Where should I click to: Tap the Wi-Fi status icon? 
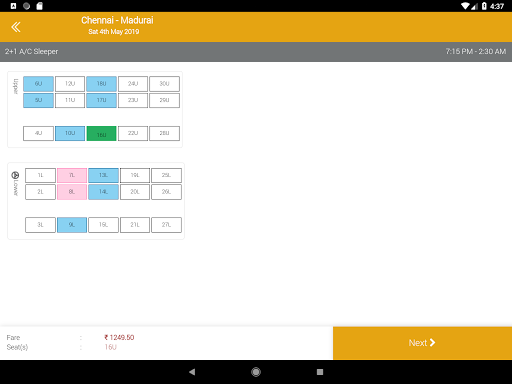coord(465,6)
